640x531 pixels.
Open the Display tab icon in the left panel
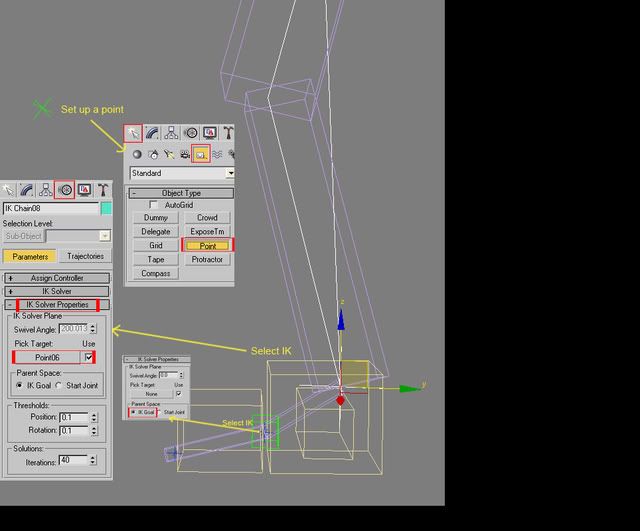84,189
